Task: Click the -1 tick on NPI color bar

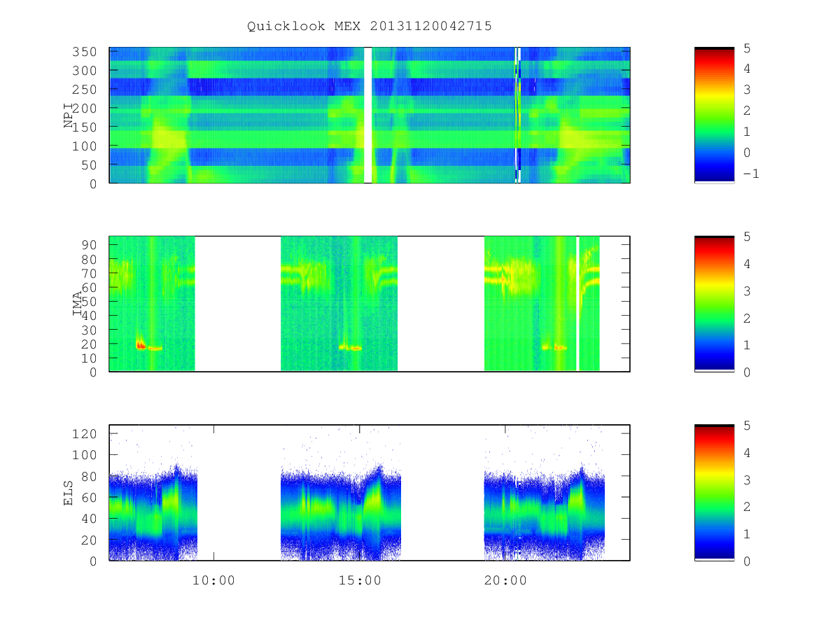Action: click(x=750, y=174)
